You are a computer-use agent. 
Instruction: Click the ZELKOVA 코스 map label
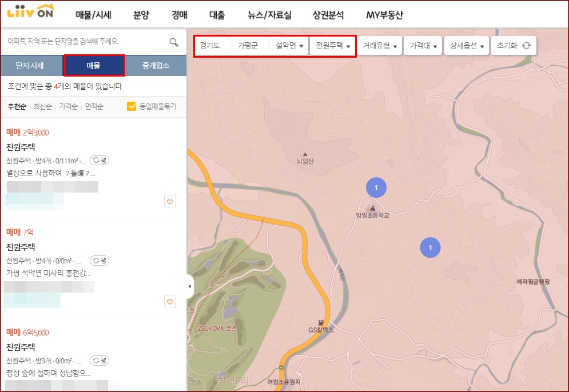click(217, 329)
